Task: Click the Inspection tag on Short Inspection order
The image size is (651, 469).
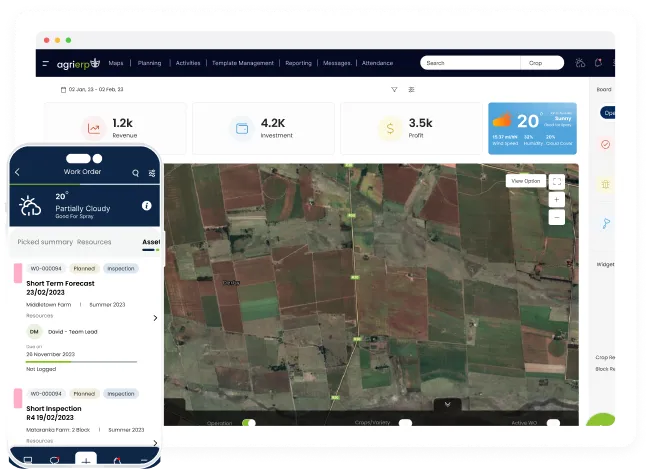Action: click(x=121, y=393)
